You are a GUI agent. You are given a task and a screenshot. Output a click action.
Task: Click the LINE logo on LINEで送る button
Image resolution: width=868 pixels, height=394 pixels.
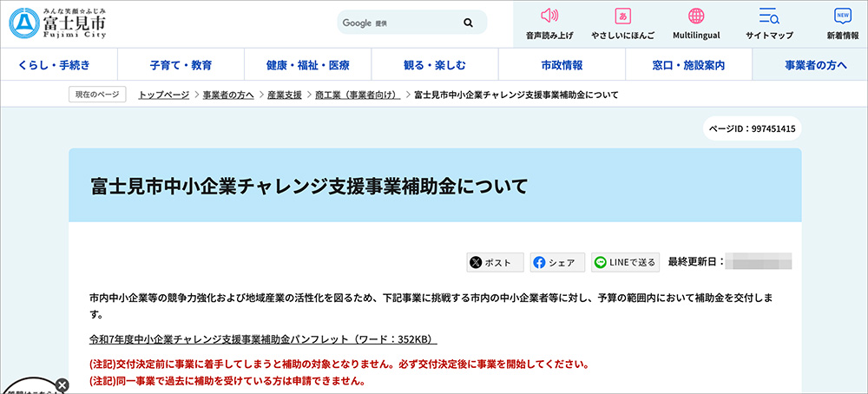(x=600, y=263)
